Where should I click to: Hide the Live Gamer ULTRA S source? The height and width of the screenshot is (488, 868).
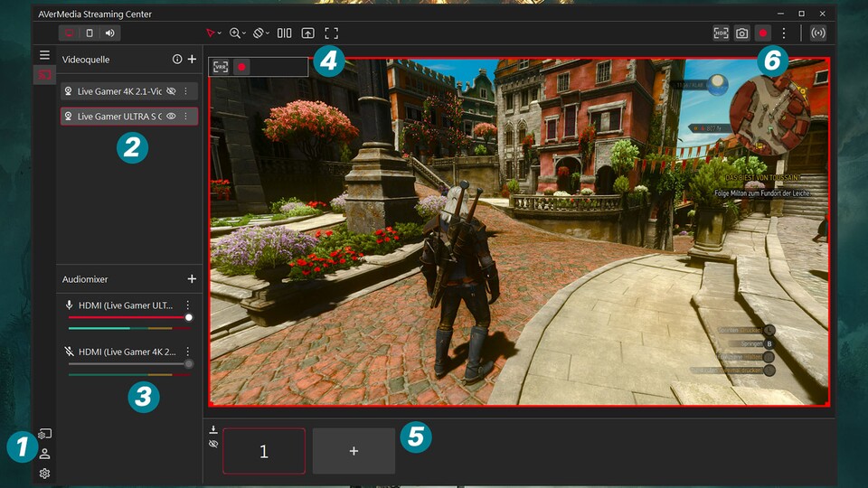click(x=171, y=117)
